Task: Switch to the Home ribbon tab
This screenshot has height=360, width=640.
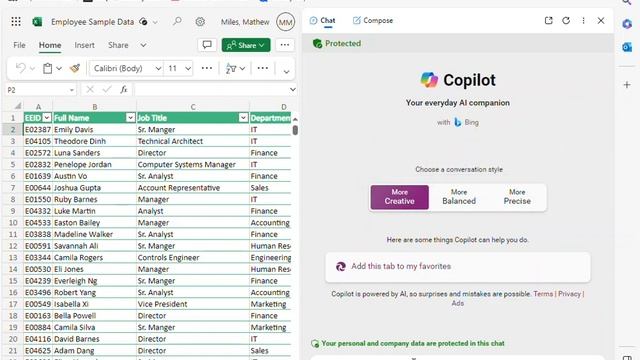Action: tap(50, 45)
